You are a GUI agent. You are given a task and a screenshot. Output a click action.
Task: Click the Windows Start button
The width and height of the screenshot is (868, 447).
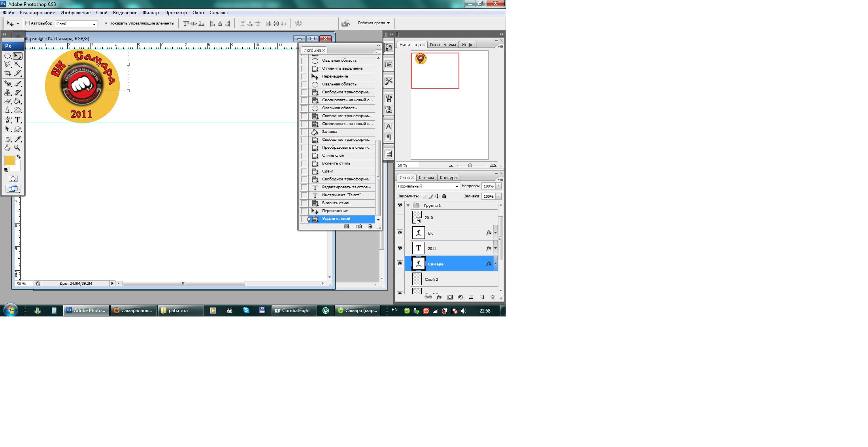[x=10, y=310]
